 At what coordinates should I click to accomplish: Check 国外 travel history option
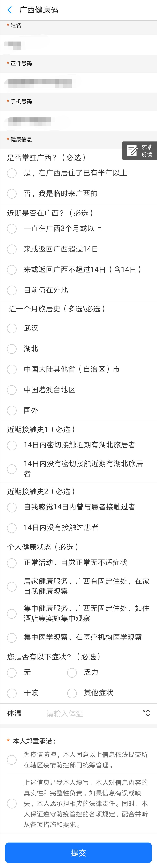coord(12,411)
